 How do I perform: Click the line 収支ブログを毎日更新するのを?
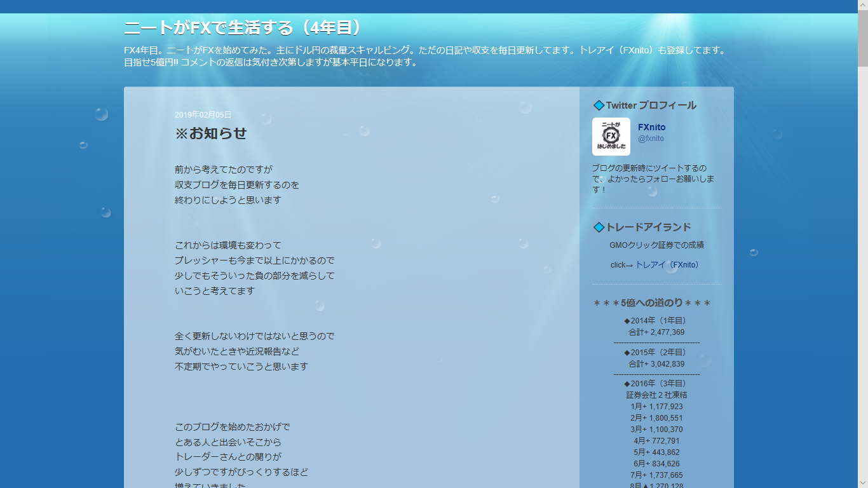click(x=237, y=185)
